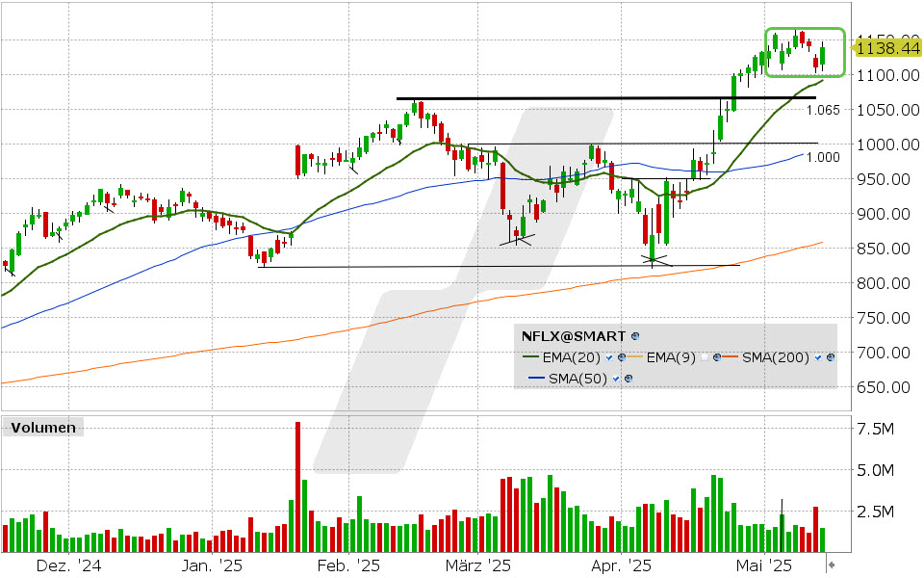
Task: Click the SMA(200) legend label
Action: [x=776, y=357]
